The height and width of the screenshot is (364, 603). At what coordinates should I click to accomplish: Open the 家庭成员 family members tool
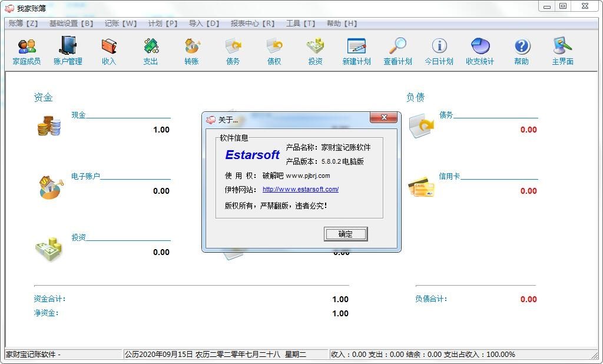(26, 52)
